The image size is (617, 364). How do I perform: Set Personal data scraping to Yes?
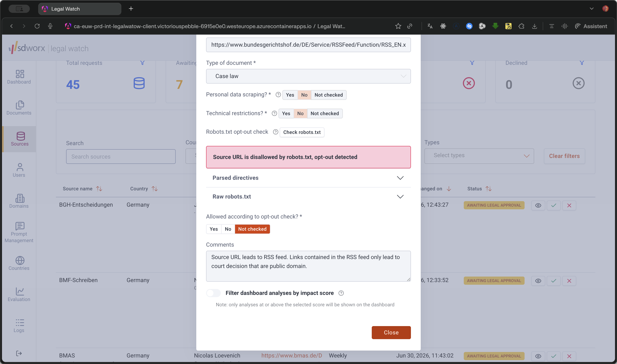click(290, 95)
